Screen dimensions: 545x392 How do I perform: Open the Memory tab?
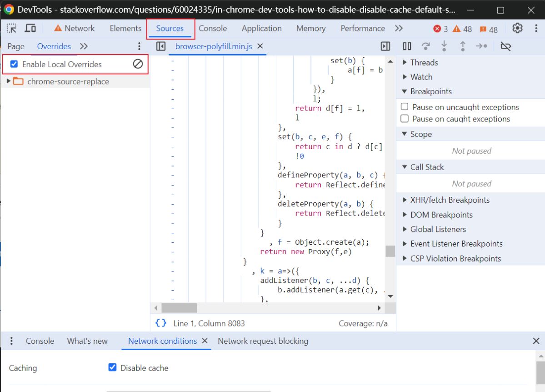[x=311, y=28]
